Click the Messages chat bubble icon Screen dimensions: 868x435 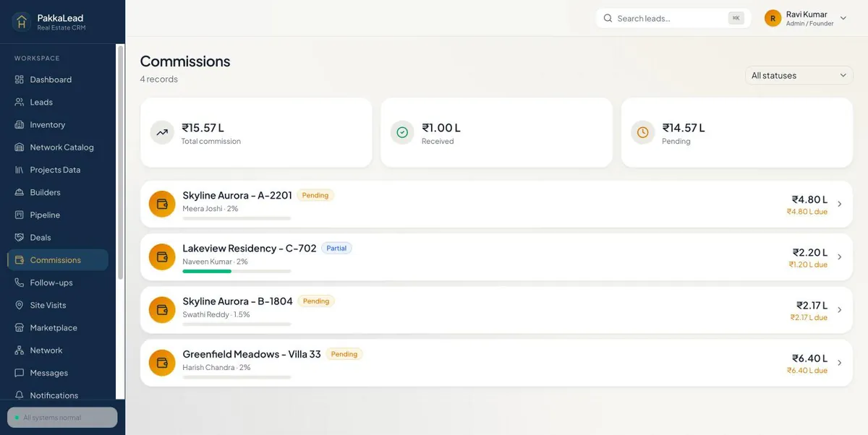[x=20, y=373]
